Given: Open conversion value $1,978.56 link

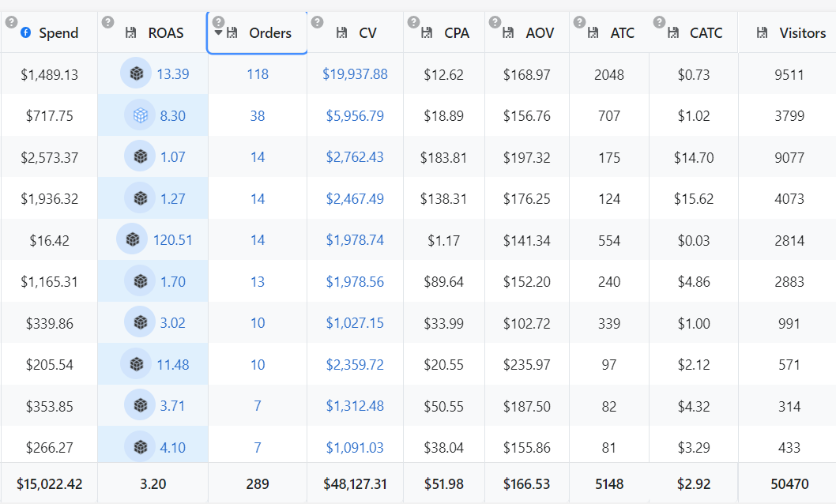Looking at the screenshot, I should [355, 281].
